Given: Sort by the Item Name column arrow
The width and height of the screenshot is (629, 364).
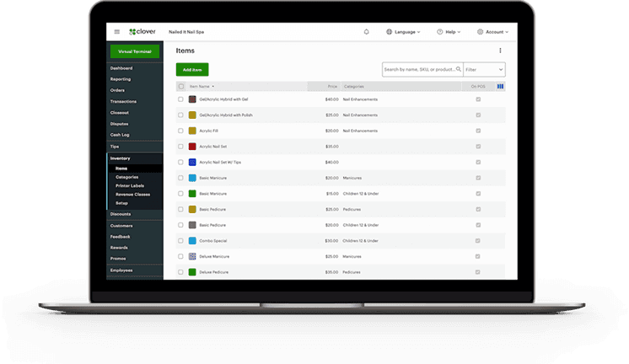Looking at the screenshot, I should point(213,86).
